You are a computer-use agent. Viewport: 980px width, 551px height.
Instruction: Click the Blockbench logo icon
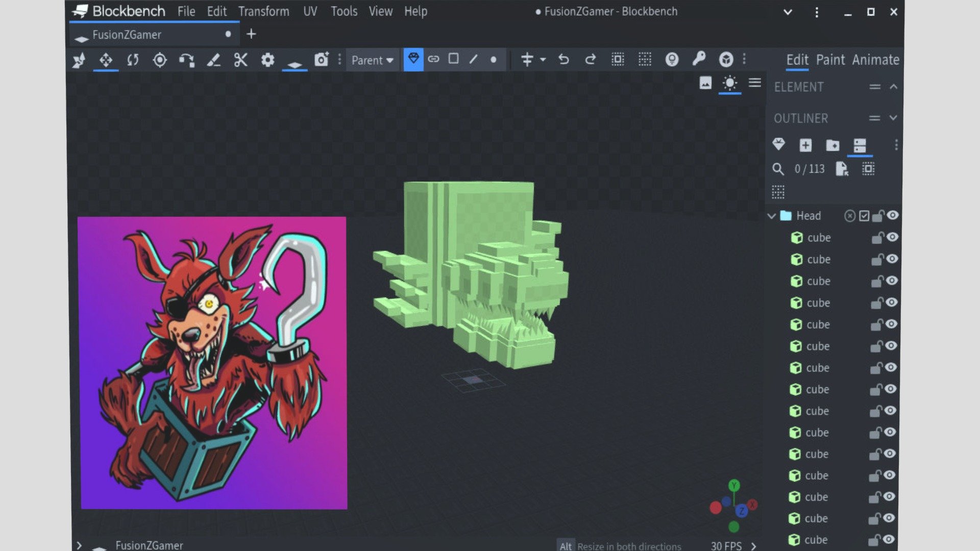(x=80, y=11)
